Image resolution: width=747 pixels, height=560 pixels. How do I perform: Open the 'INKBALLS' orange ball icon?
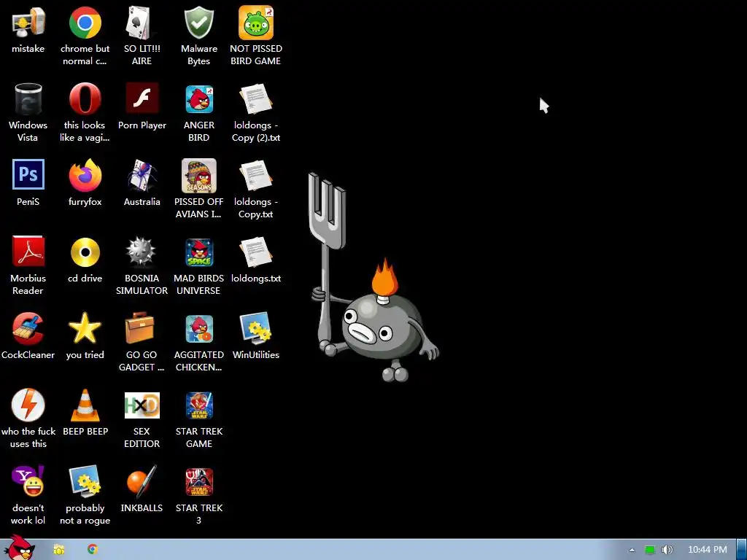pyautogui.click(x=142, y=481)
